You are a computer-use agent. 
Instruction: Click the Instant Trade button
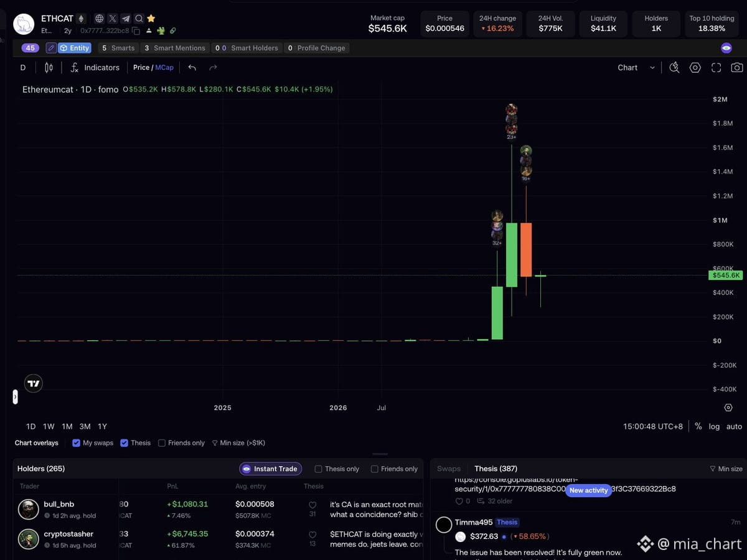tap(270, 469)
